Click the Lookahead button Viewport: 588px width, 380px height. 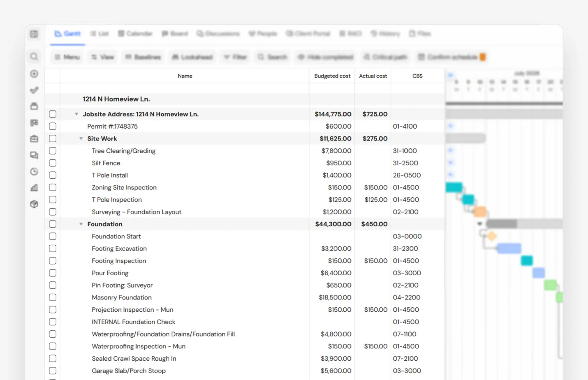(x=192, y=57)
